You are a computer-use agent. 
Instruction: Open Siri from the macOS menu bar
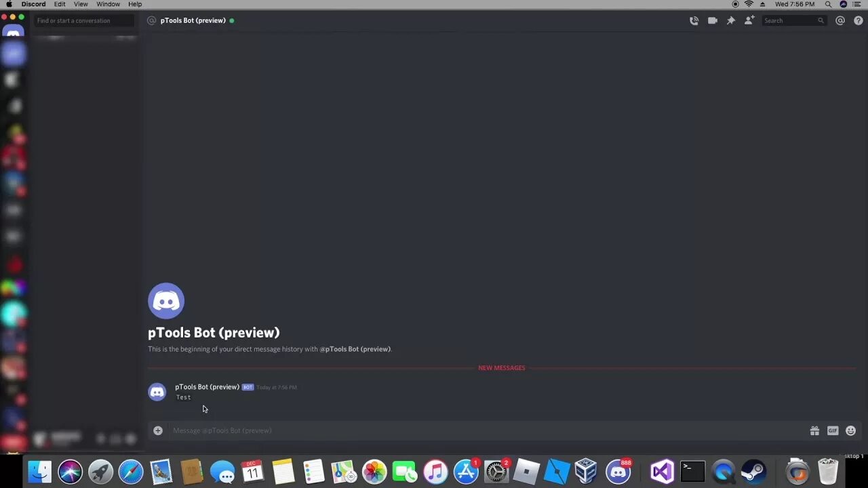click(x=843, y=4)
